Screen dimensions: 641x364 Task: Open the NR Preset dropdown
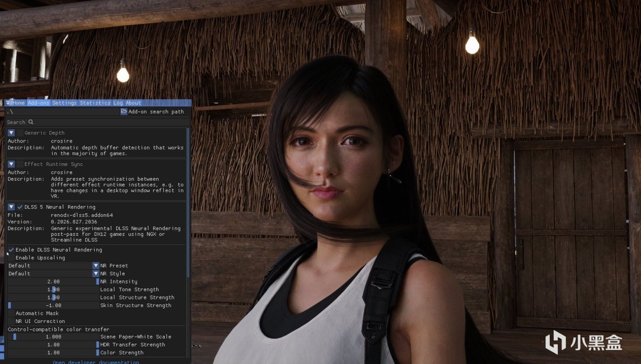(53, 265)
